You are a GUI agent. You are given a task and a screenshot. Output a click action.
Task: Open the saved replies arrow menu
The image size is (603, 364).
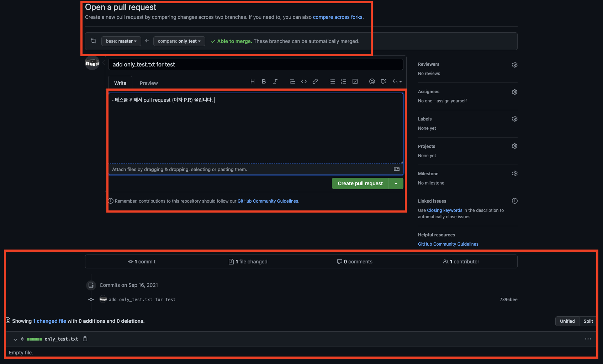(397, 81)
